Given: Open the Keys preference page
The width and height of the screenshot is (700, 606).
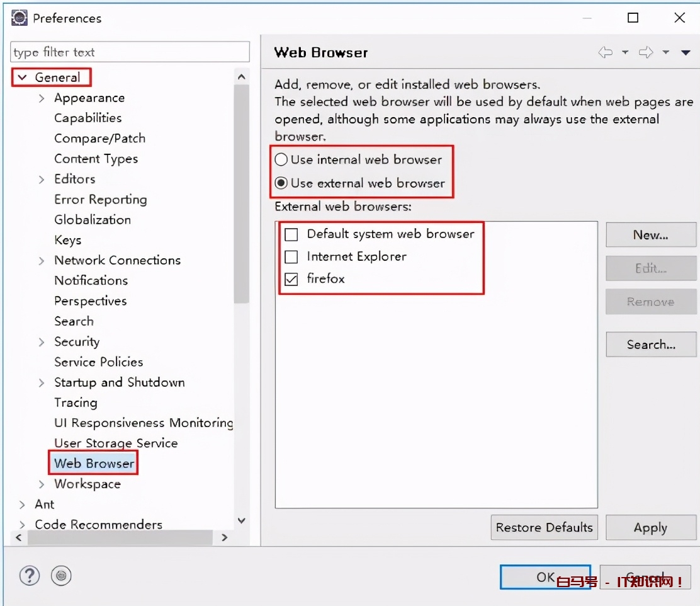Looking at the screenshot, I should [x=68, y=241].
